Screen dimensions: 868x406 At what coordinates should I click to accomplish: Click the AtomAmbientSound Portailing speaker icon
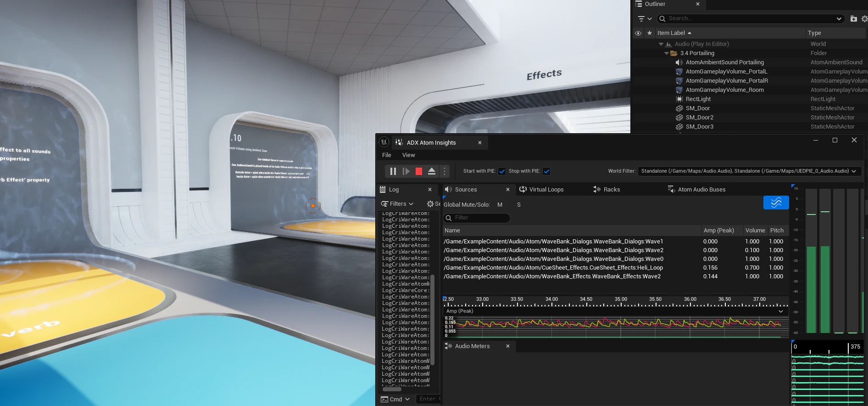coord(679,62)
